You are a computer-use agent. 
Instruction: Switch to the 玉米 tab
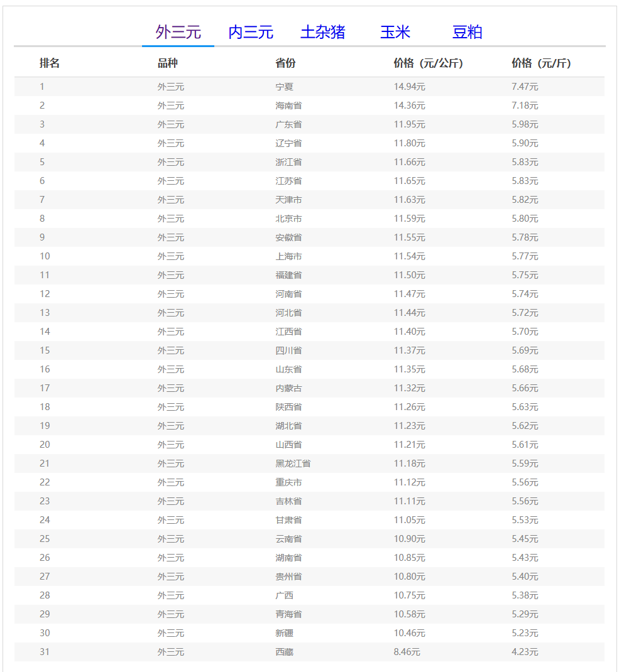pyautogui.click(x=395, y=32)
